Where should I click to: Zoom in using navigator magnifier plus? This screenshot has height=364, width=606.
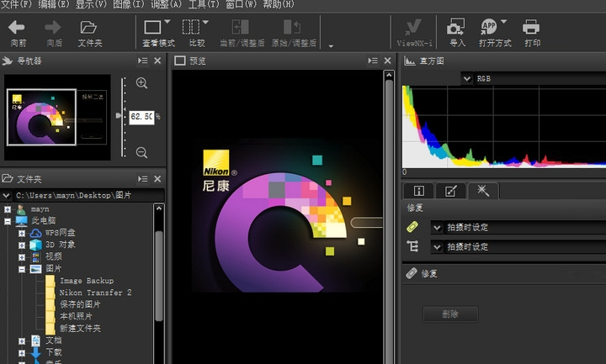142,83
